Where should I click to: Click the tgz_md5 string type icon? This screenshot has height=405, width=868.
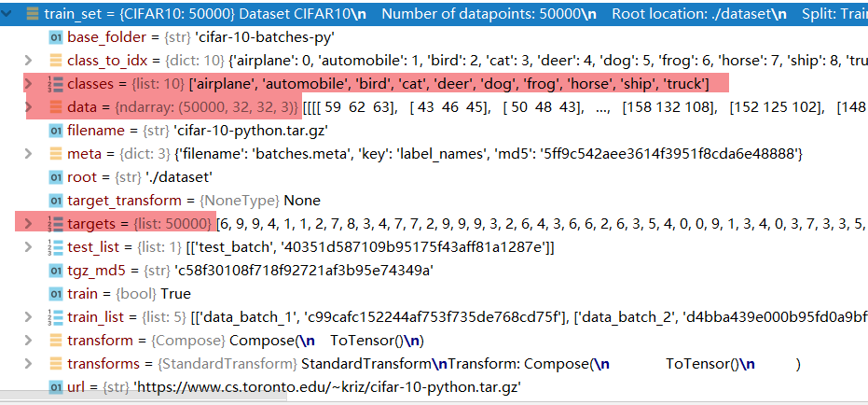pos(55,270)
